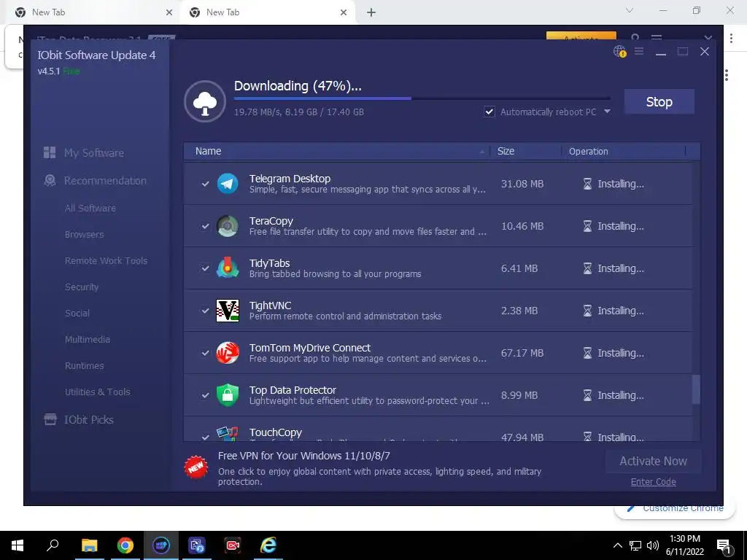This screenshot has height=560, width=747.
Task: Click the TidyTabs app icon
Action: coord(228,268)
